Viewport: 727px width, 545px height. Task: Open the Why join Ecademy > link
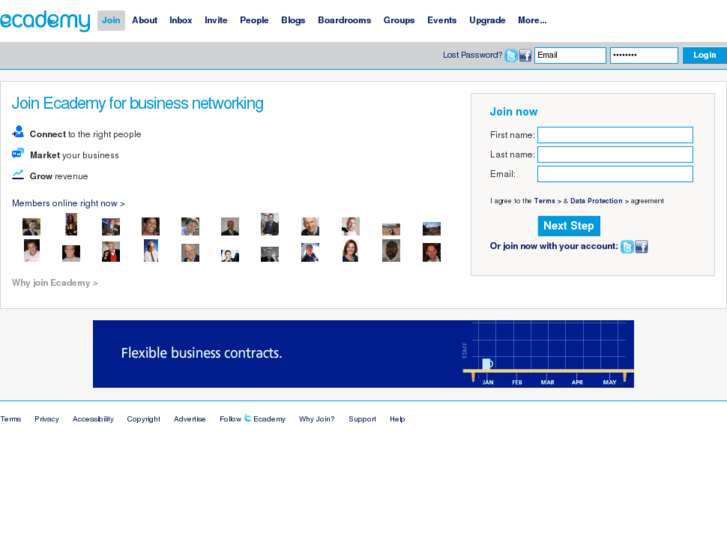[x=55, y=283]
